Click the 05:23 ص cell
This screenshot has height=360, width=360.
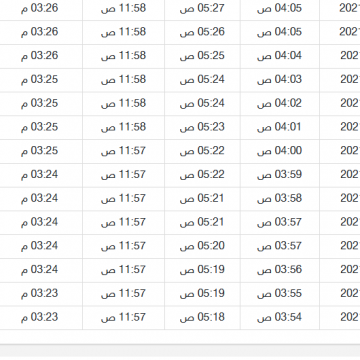pyautogui.click(x=202, y=127)
